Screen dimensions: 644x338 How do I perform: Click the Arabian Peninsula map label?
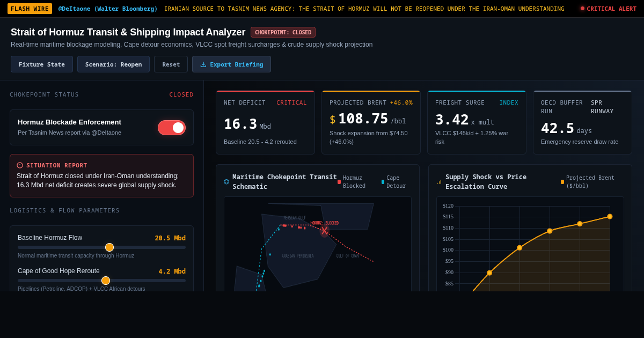(x=298, y=256)
